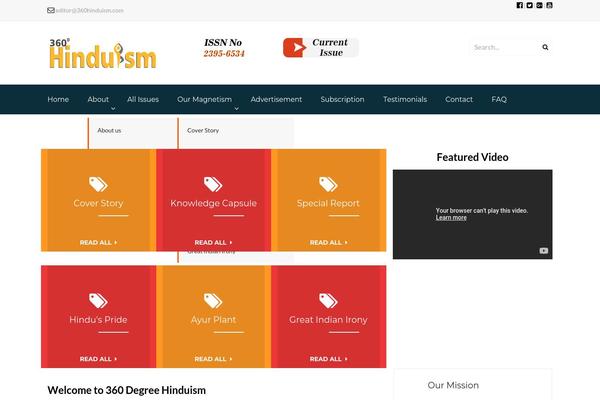
Task: Open the YouTube social icon in header
Action: click(x=549, y=5)
